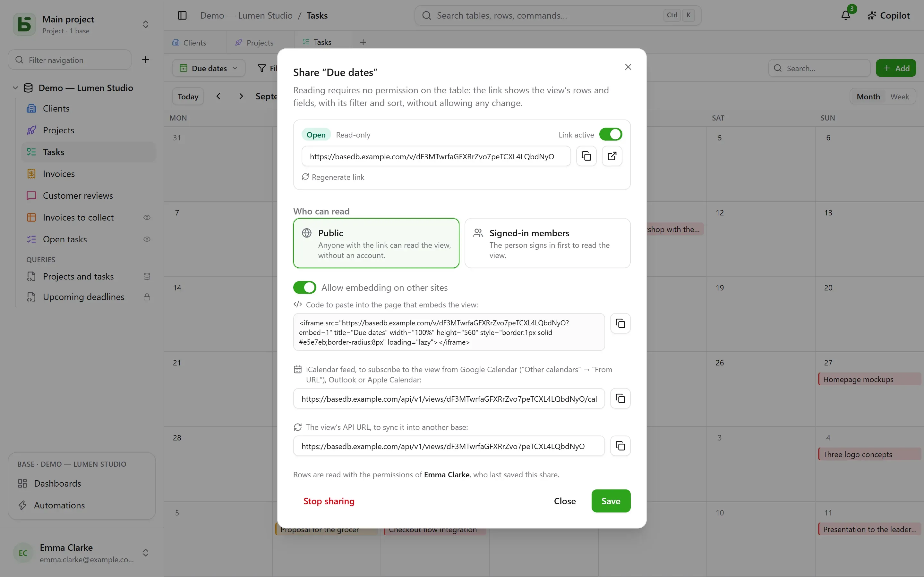
Task: Toggle visibility eye for Open tasks
Action: pyautogui.click(x=147, y=239)
